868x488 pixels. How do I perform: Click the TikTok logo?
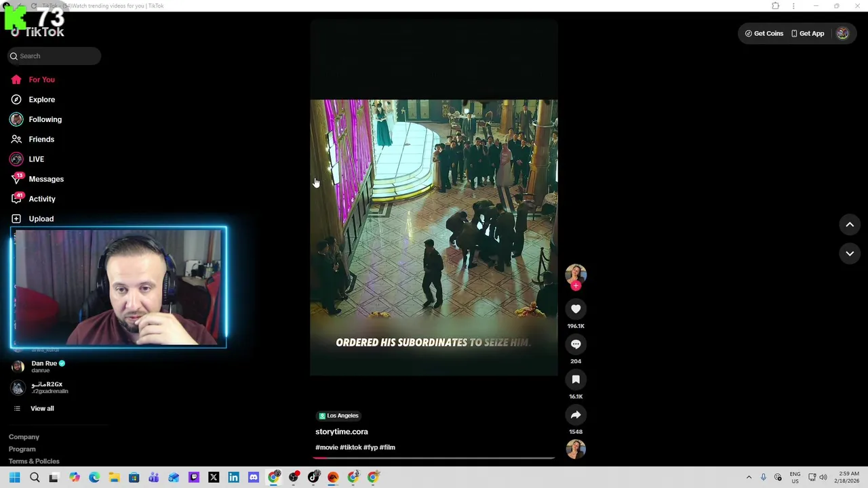coord(38,32)
